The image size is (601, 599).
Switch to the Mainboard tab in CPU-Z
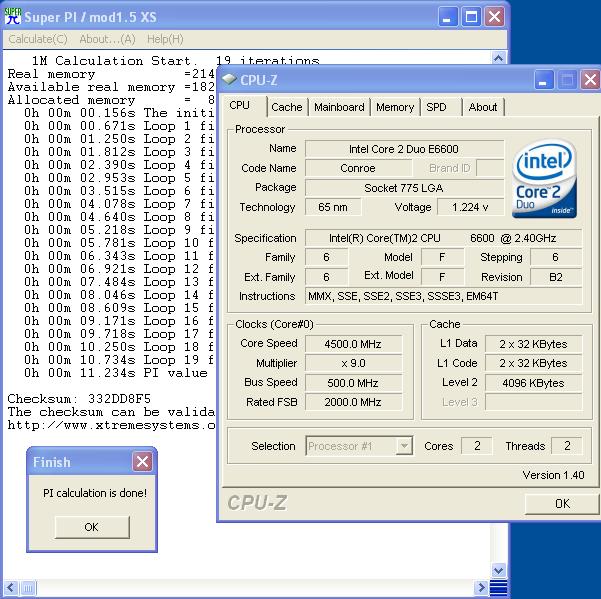[x=339, y=107]
